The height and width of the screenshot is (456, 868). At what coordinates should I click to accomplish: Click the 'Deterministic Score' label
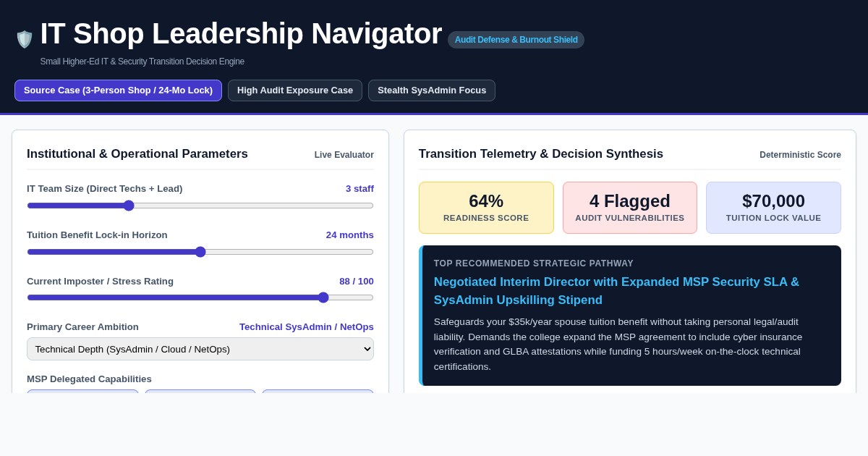click(x=800, y=155)
